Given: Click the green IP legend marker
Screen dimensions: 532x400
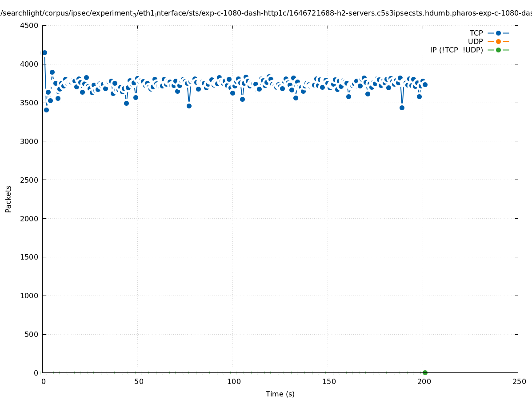Looking at the screenshot, I should [498, 50].
